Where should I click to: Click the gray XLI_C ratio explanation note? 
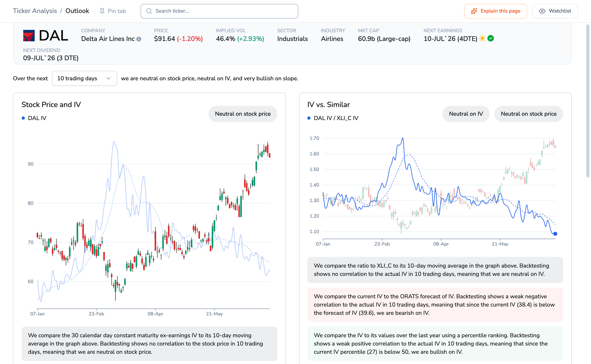435,270
